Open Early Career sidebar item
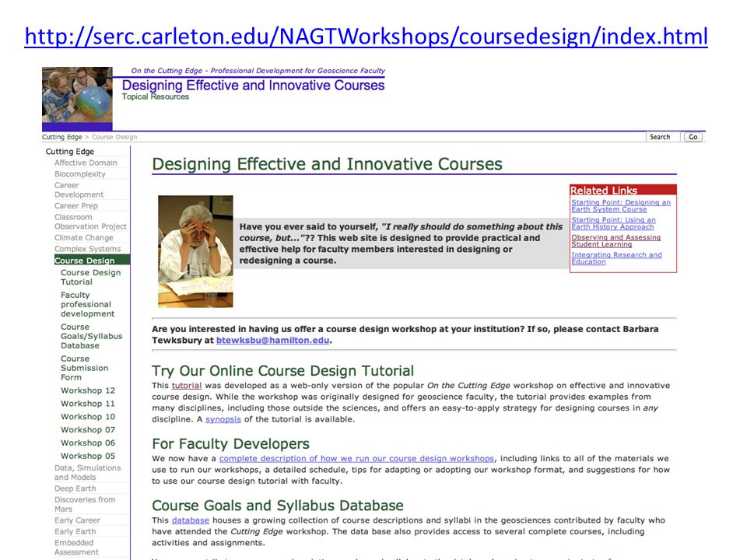The width and height of the screenshot is (747, 560). (x=77, y=520)
